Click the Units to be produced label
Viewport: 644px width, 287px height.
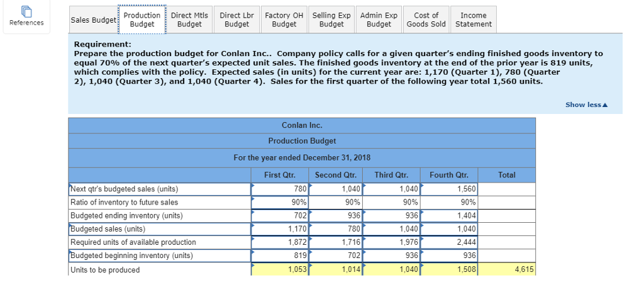pyautogui.click(x=105, y=270)
